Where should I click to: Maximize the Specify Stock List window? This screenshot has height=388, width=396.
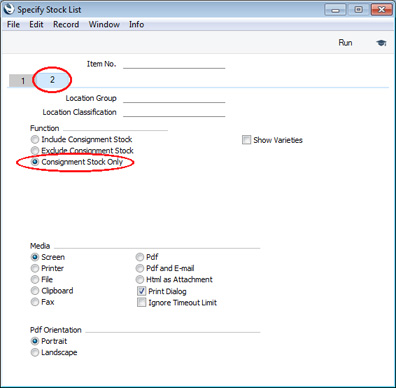point(358,10)
